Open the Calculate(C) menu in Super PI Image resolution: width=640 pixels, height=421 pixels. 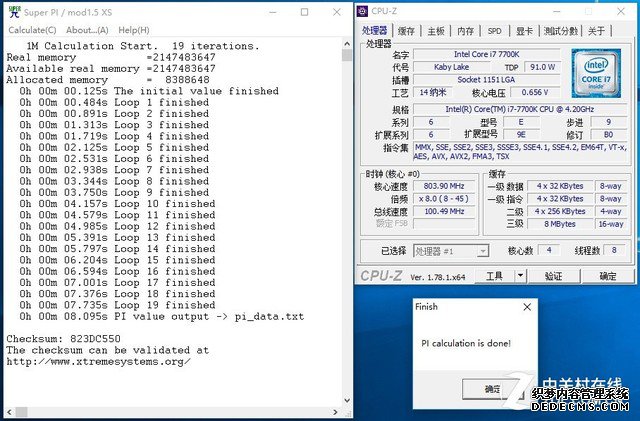(32, 30)
